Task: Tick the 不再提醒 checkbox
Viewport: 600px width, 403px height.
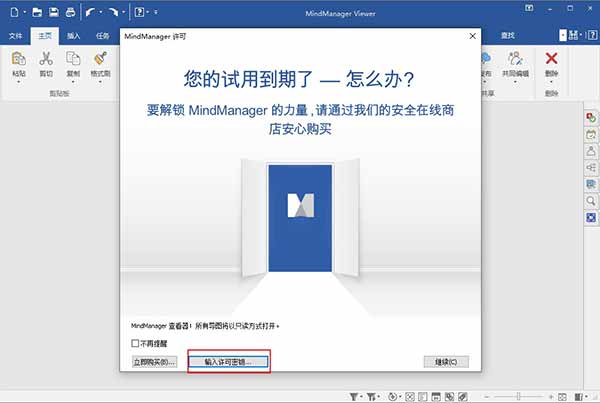Action: [x=135, y=343]
